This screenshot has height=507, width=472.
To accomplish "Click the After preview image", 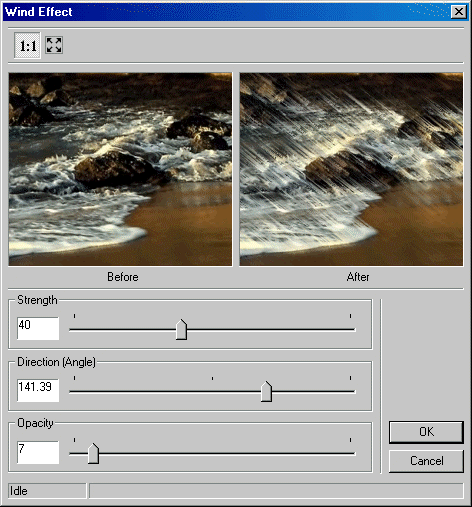I will (351, 169).
